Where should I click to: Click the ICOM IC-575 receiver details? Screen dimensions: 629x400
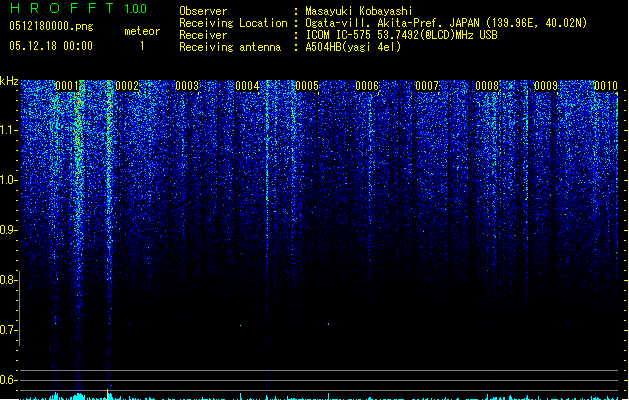click(x=401, y=35)
